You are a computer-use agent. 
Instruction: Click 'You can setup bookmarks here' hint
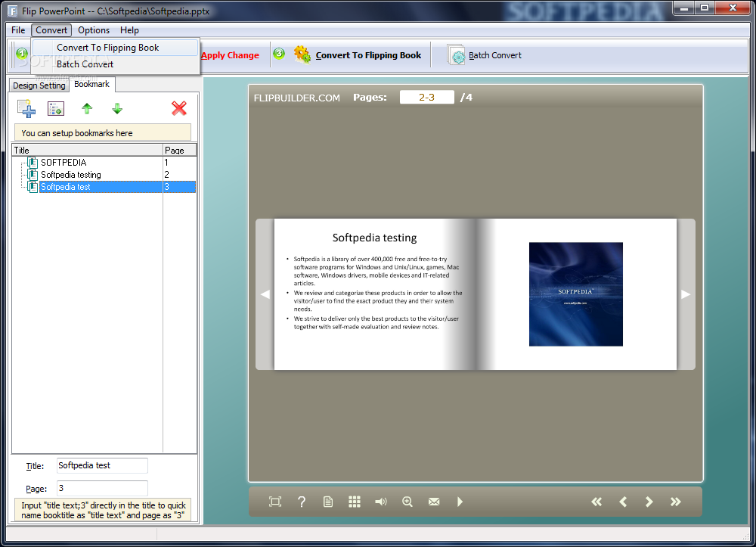tap(103, 132)
